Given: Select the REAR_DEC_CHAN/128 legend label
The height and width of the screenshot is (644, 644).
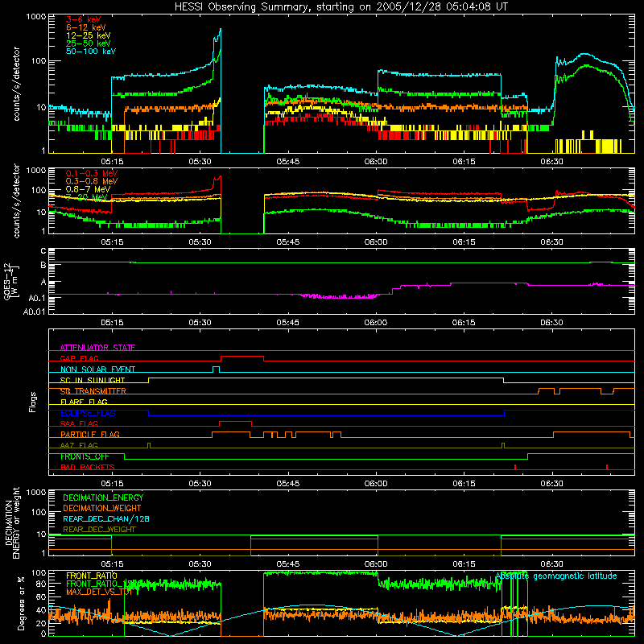Looking at the screenshot, I should pyautogui.click(x=106, y=518).
